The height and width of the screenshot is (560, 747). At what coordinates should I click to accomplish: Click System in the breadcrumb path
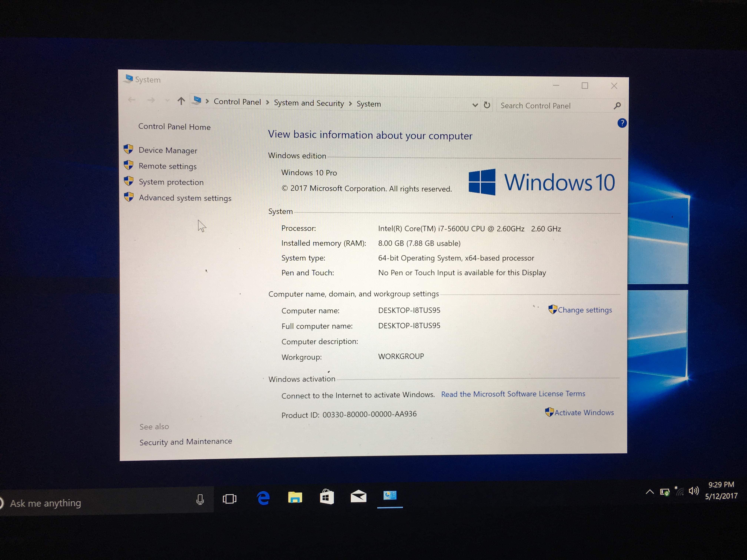tap(368, 104)
